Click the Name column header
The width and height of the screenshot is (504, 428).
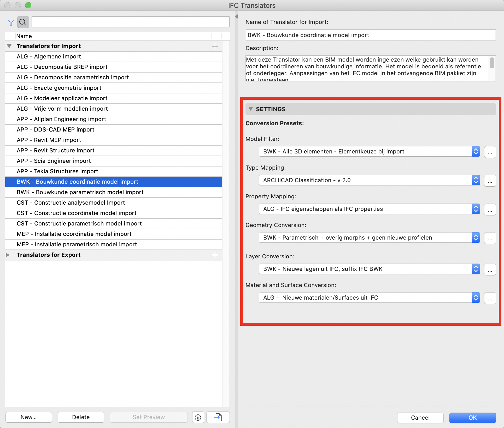pos(113,36)
